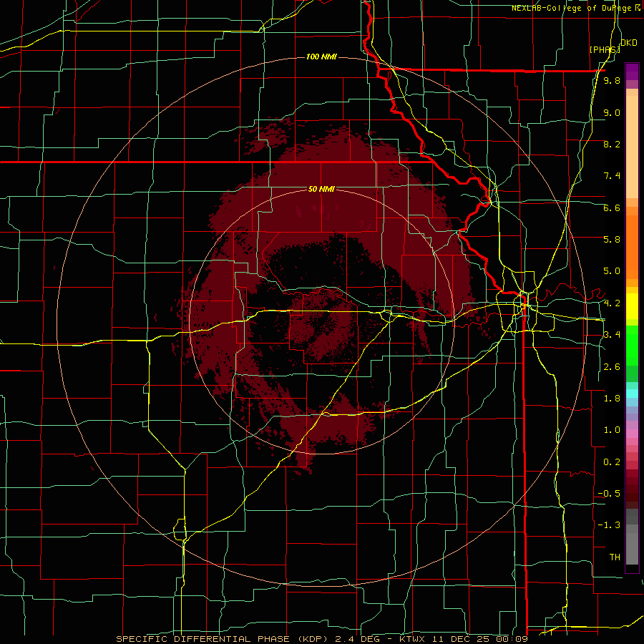Click the 4.2 scale value
644x644 pixels.
tap(612, 303)
